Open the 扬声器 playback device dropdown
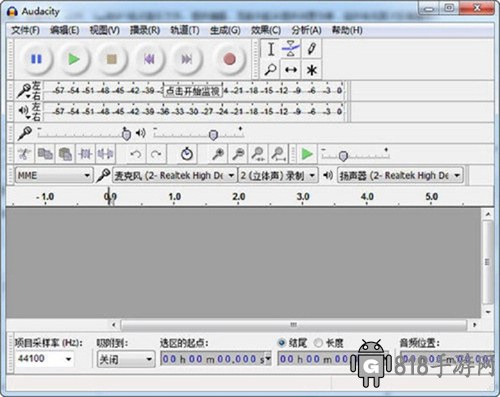 coord(400,175)
